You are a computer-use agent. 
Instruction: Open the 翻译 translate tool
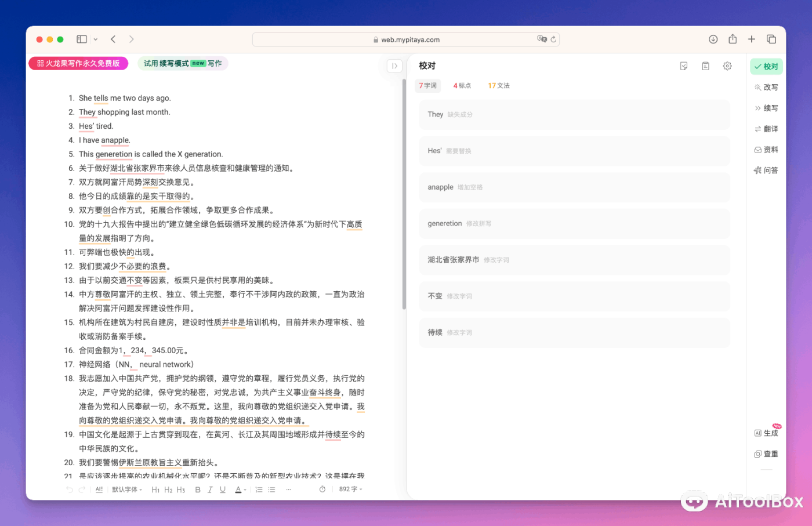tap(766, 129)
